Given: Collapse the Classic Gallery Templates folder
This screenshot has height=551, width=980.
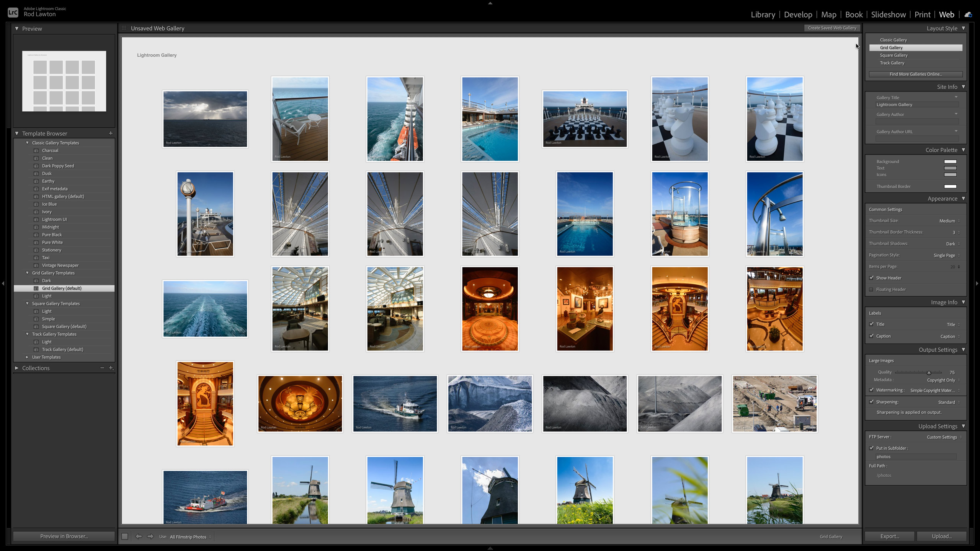Looking at the screenshot, I should coord(27,143).
